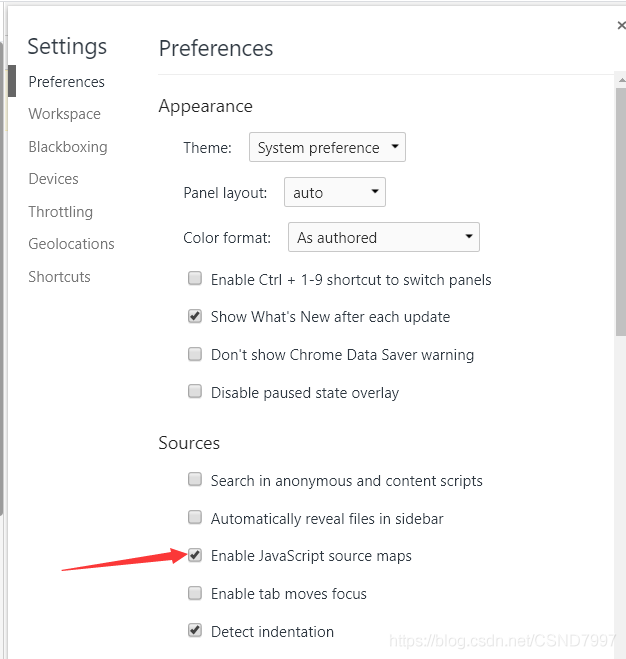Check Automatically reveal files in sidebar
Viewport: 626px width, 659px height.
tap(195, 518)
